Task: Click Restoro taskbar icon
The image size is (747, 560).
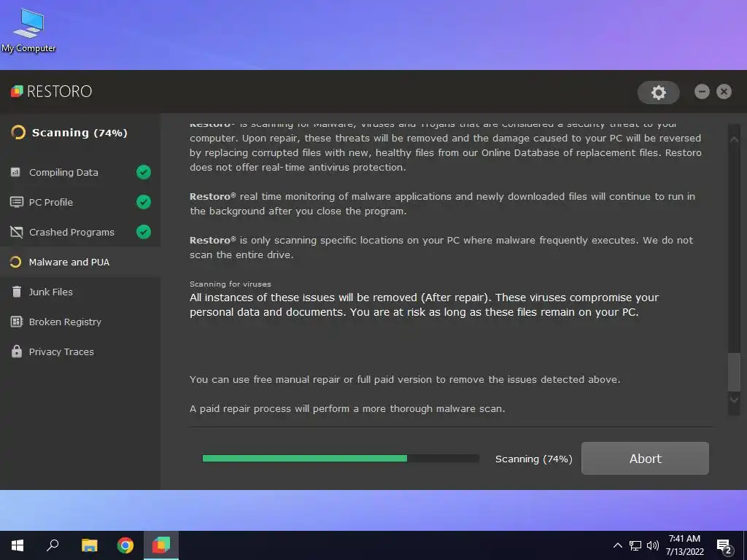Action: pyautogui.click(x=161, y=545)
